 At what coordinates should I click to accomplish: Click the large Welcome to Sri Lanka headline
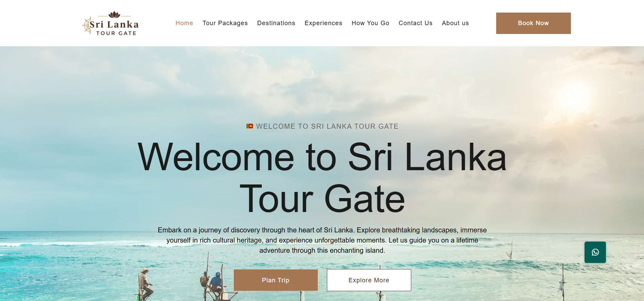[x=322, y=178]
